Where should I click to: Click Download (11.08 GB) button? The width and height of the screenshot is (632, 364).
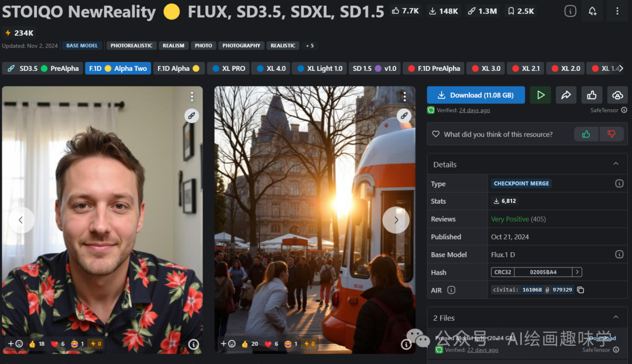(476, 95)
